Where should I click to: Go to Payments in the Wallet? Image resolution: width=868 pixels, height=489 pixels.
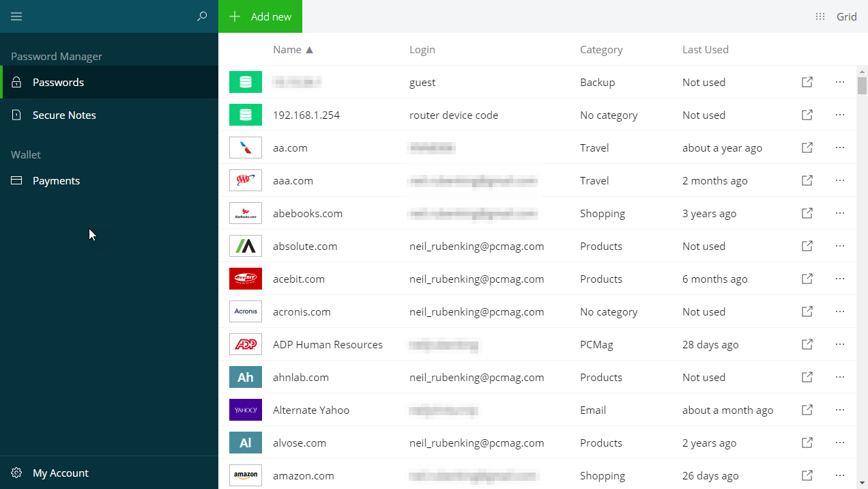coord(56,180)
